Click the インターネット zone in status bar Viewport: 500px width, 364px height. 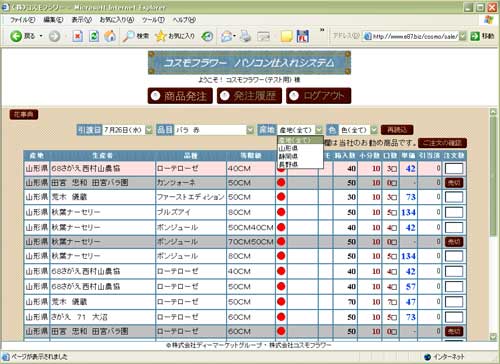pos(444,357)
